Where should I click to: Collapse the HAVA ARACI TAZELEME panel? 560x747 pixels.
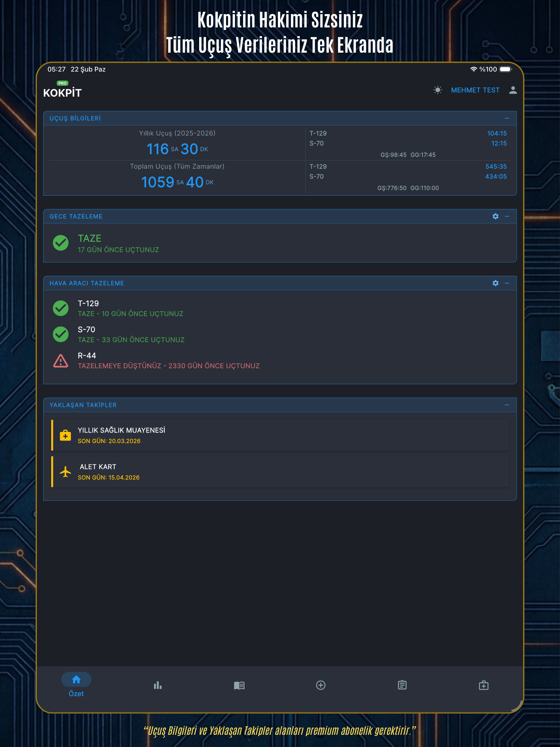(507, 283)
